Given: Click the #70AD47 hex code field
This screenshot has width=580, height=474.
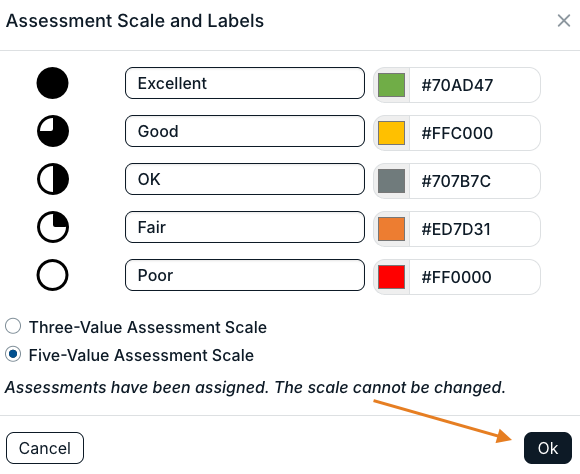Looking at the screenshot, I should pyautogui.click(x=475, y=85).
